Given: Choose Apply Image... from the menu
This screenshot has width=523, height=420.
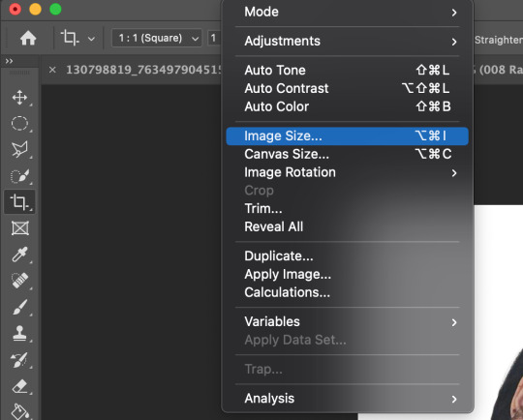Looking at the screenshot, I should click(348, 274).
